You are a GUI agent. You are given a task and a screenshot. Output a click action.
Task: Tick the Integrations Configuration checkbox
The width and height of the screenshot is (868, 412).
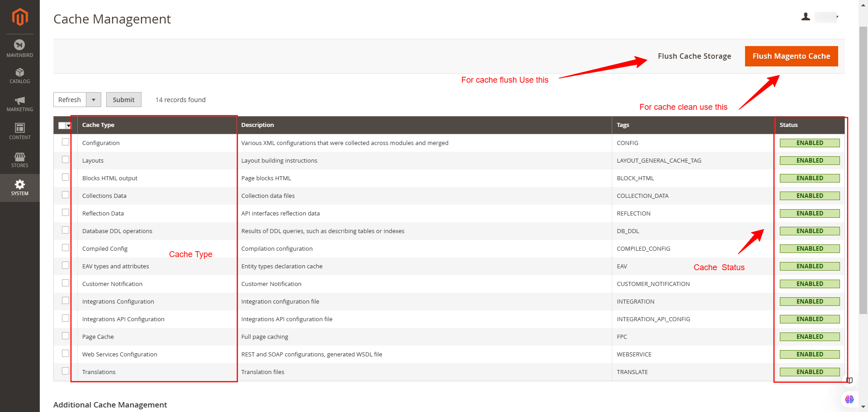(x=66, y=300)
